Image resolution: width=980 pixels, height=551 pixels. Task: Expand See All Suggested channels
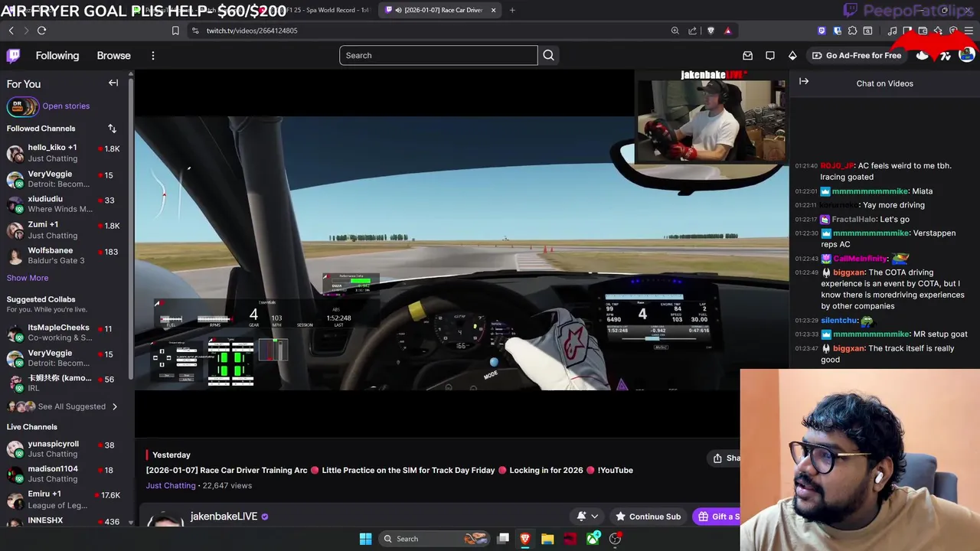pyautogui.click(x=63, y=406)
